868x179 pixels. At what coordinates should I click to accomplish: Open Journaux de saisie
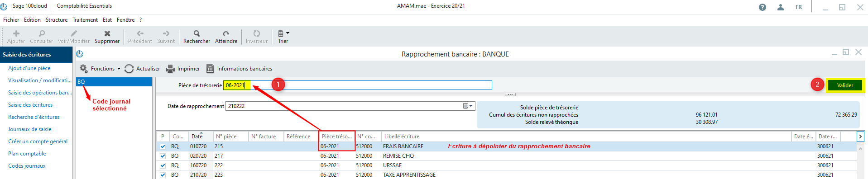coord(30,129)
